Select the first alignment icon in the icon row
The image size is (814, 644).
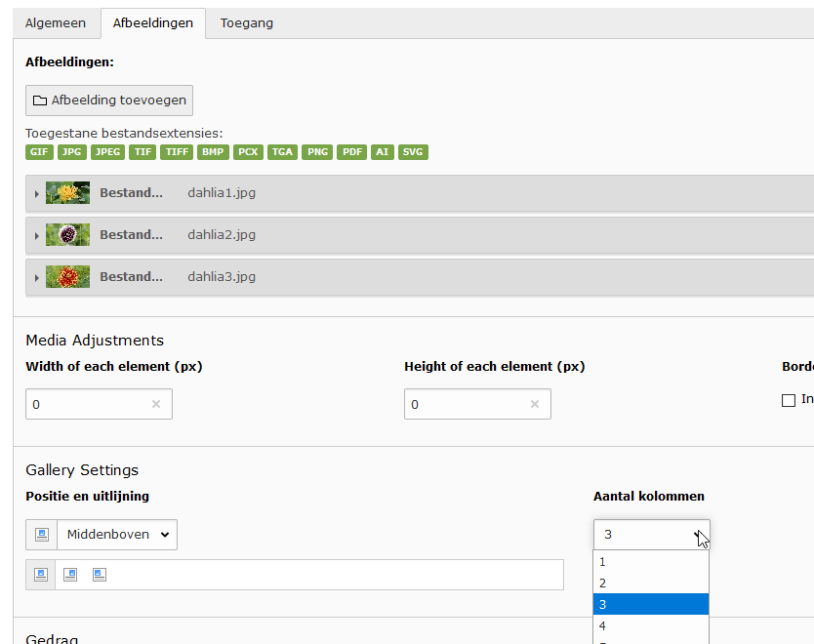41,575
